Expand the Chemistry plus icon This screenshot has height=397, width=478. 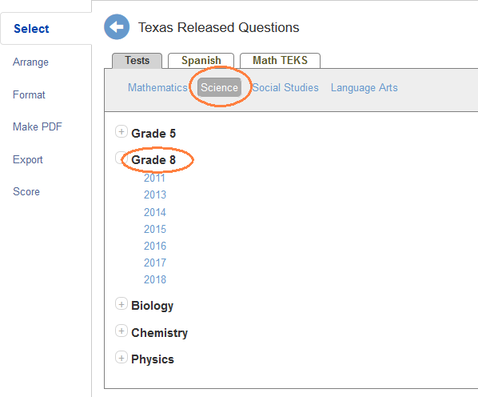[121, 331]
